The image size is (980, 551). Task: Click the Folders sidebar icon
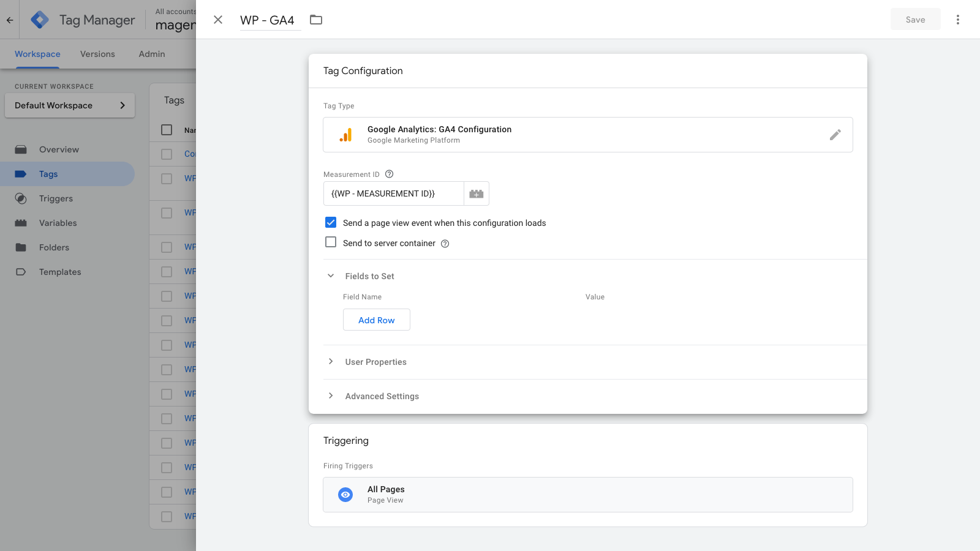(x=21, y=247)
